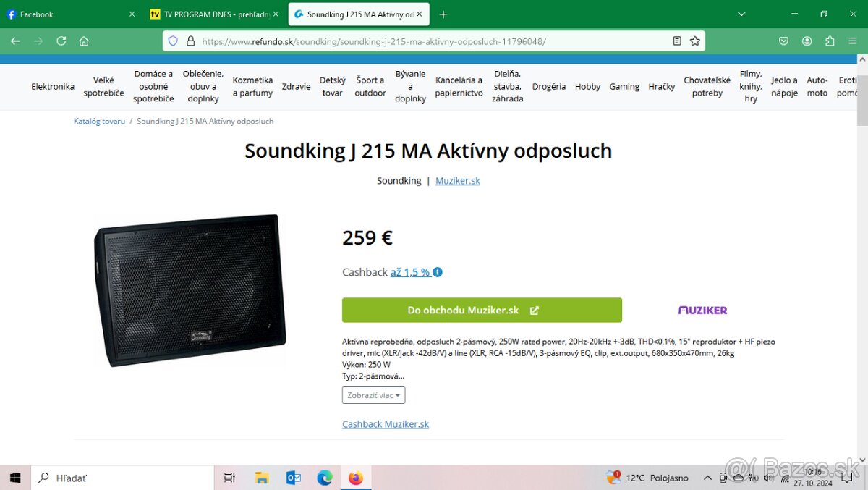Image resolution: width=868 pixels, height=490 pixels.
Task: Open the Gaming category menu item
Action: 624,86
